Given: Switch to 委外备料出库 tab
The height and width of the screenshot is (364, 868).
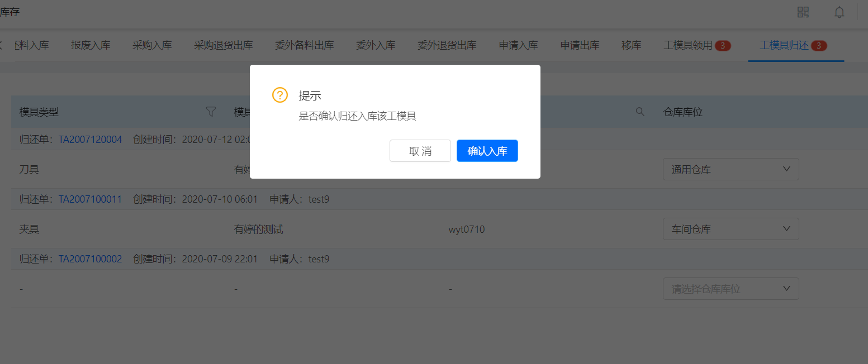Looking at the screenshot, I should click(305, 46).
